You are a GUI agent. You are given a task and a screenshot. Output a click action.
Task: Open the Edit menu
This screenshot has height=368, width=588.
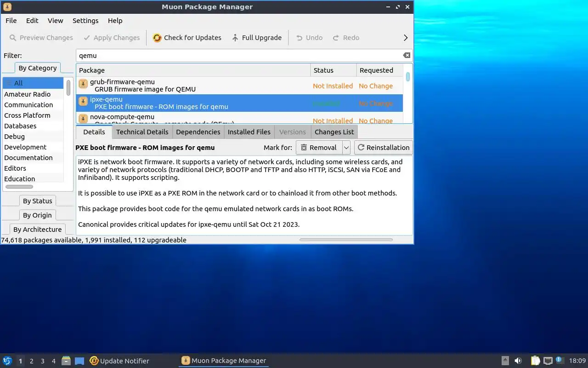point(32,21)
